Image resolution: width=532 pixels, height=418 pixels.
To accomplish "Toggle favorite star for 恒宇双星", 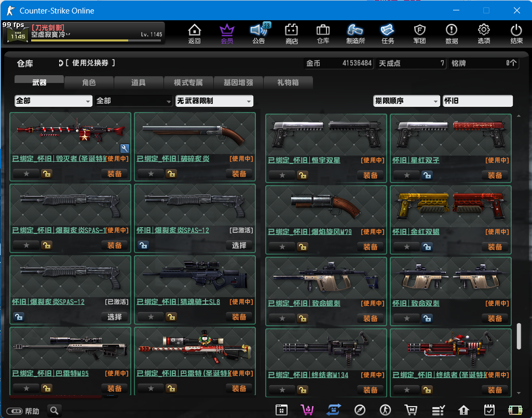I will click(x=282, y=175).
